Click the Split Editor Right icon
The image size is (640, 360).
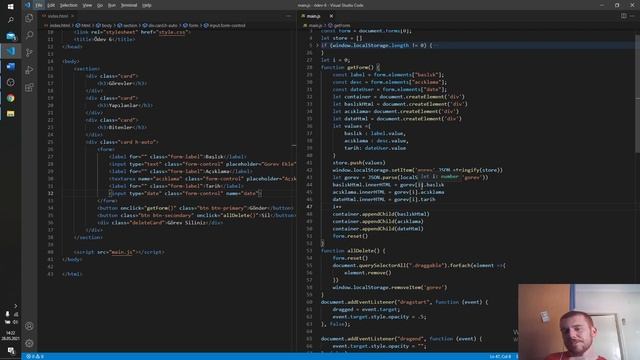point(624,16)
